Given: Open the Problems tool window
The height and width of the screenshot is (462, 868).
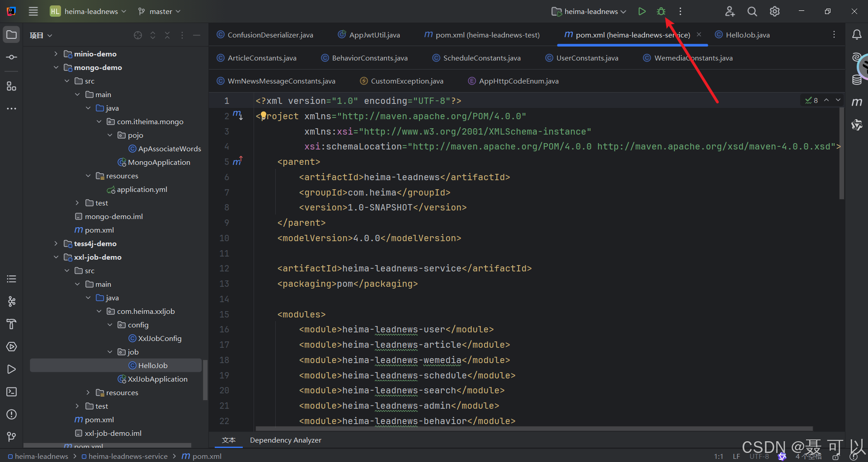Looking at the screenshot, I should tap(12, 414).
